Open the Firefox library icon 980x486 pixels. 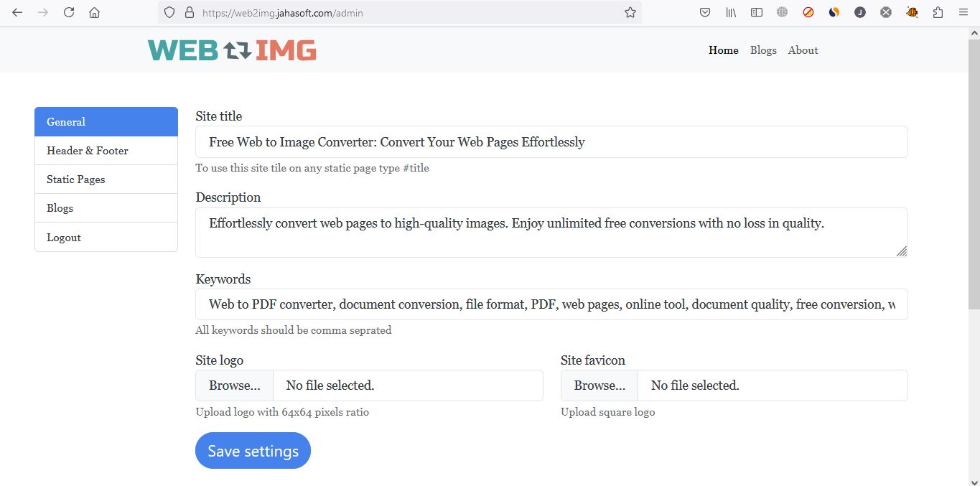pos(731,12)
